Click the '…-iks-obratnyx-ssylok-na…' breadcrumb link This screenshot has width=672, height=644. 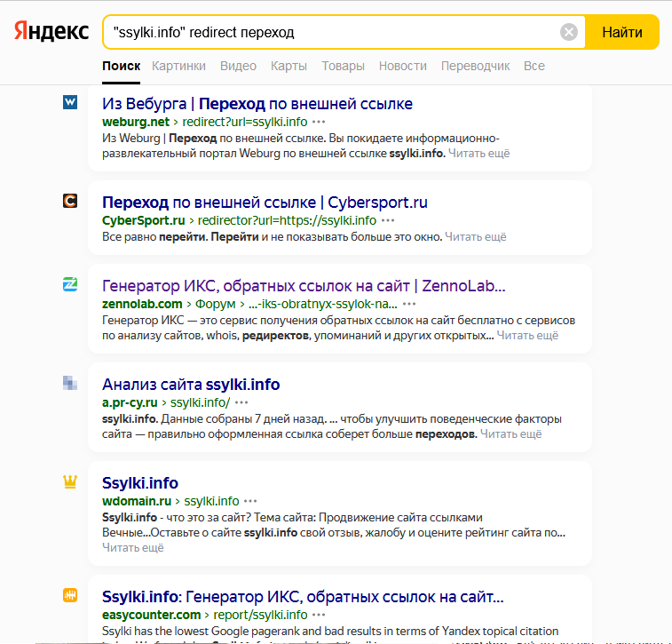point(323,305)
